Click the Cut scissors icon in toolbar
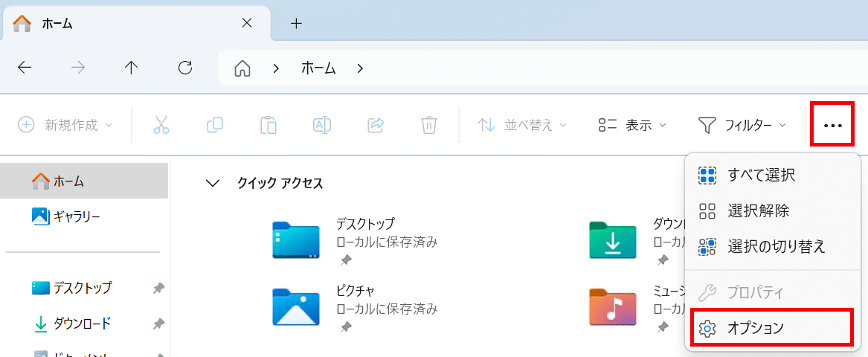This screenshot has height=357, width=868. 161,125
